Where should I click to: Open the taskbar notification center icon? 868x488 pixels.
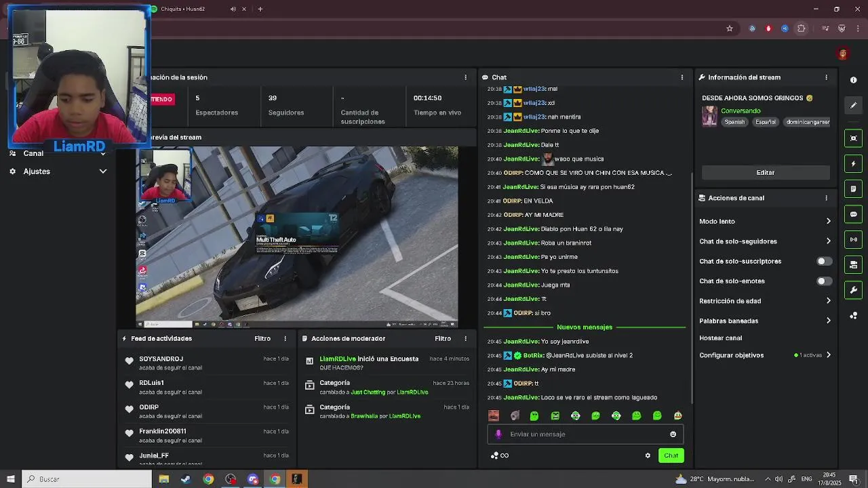(x=853, y=479)
